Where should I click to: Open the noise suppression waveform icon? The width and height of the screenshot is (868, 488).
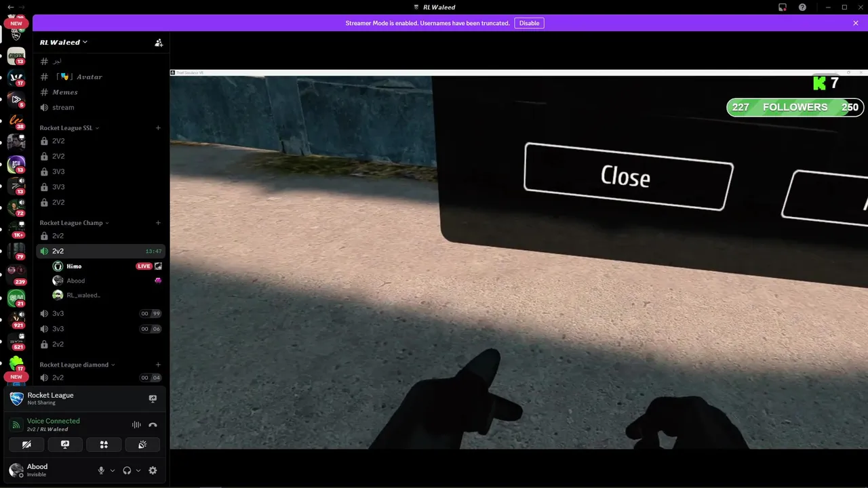click(136, 425)
